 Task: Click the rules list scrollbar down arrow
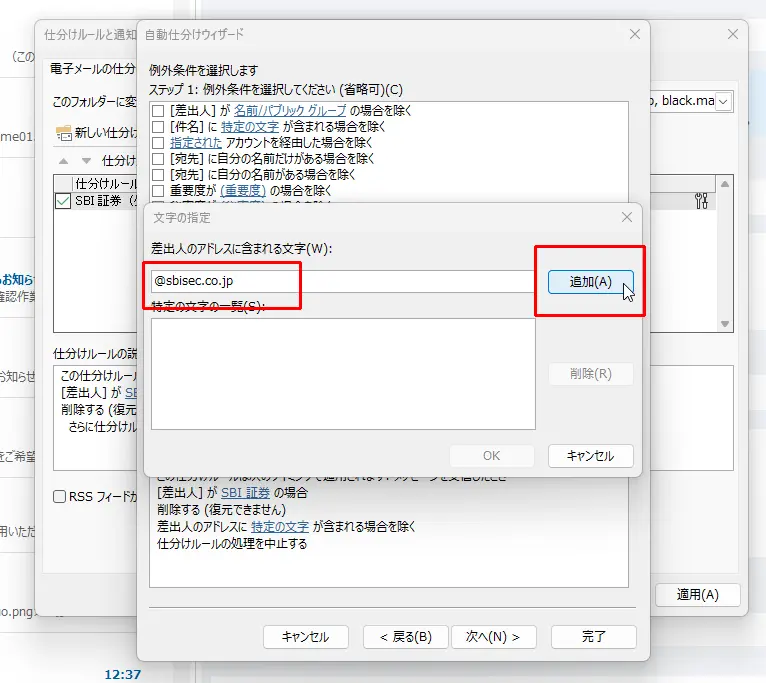(725, 324)
